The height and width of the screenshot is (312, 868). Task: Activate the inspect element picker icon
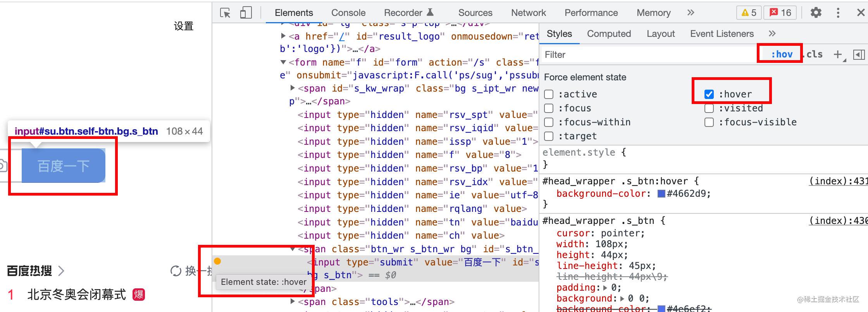pos(225,13)
